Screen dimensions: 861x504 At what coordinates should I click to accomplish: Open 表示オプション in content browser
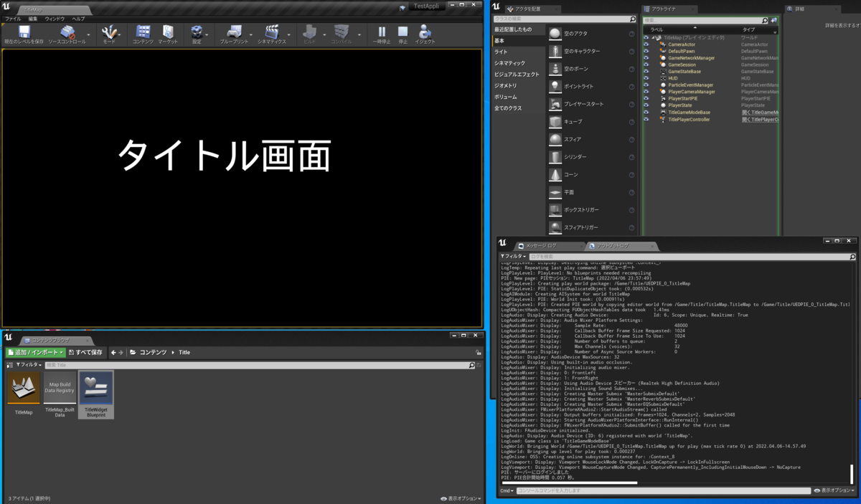(461, 498)
